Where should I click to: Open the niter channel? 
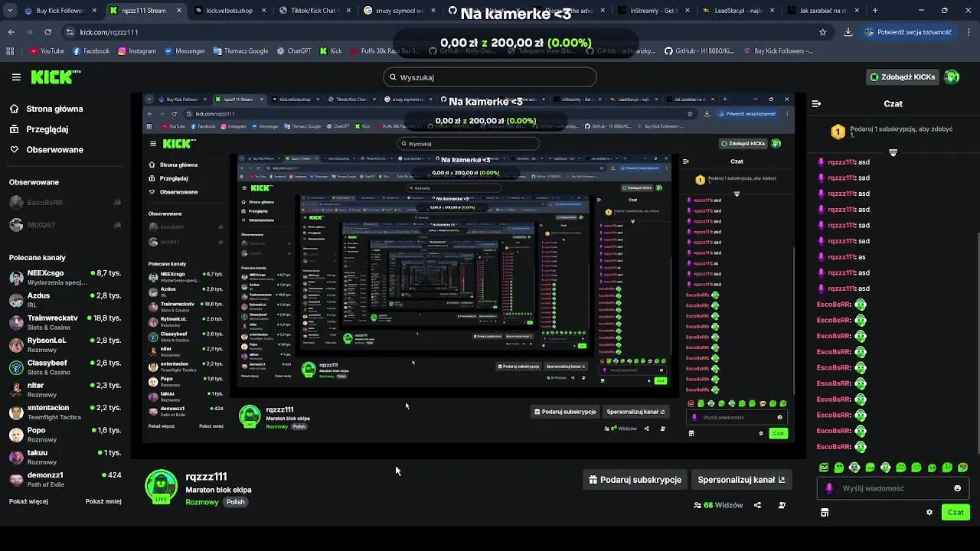pos(65,390)
